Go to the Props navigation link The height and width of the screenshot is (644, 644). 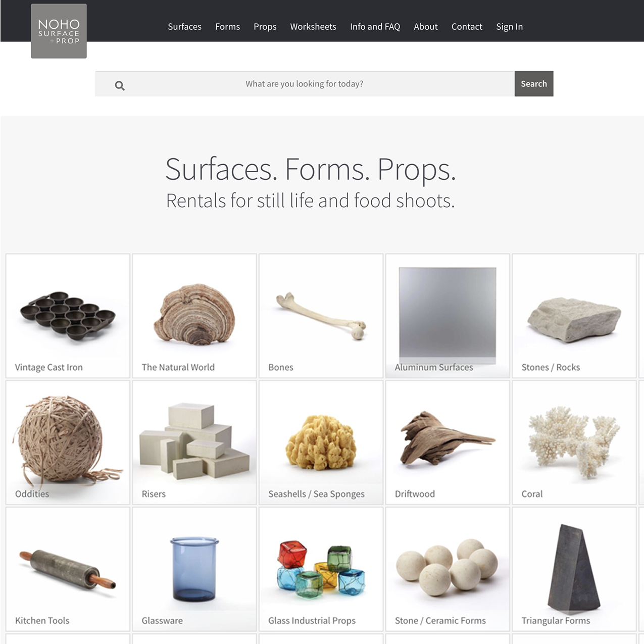tap(265, 27)
